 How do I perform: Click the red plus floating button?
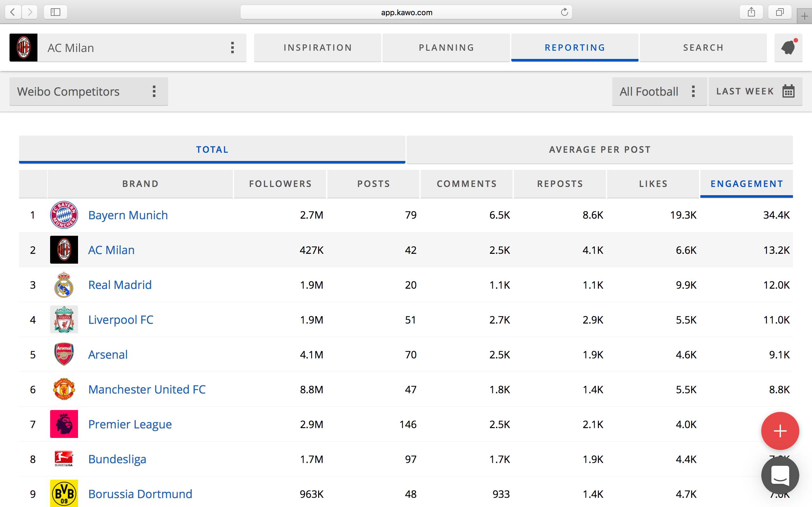pyautogui.click(x=780, y=431)
